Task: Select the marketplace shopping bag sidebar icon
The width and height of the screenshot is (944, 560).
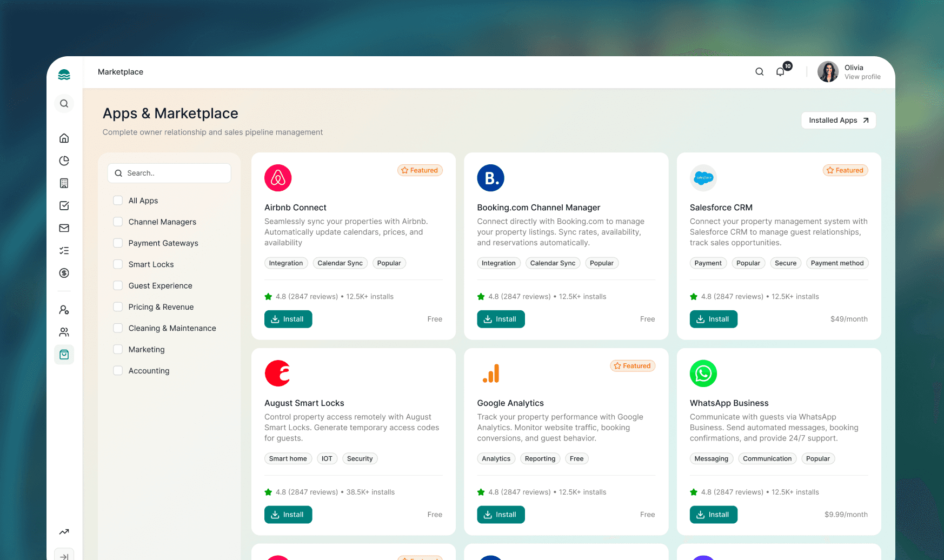Action: pyautogui.click(x=64, y=355)
